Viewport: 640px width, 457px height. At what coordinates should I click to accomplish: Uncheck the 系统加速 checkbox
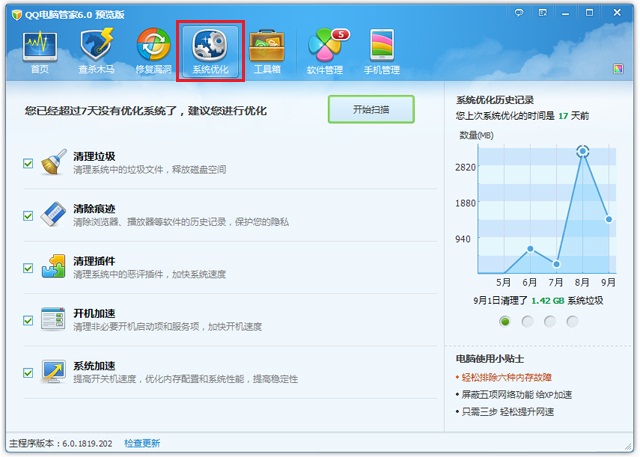(x=28, y=373)
